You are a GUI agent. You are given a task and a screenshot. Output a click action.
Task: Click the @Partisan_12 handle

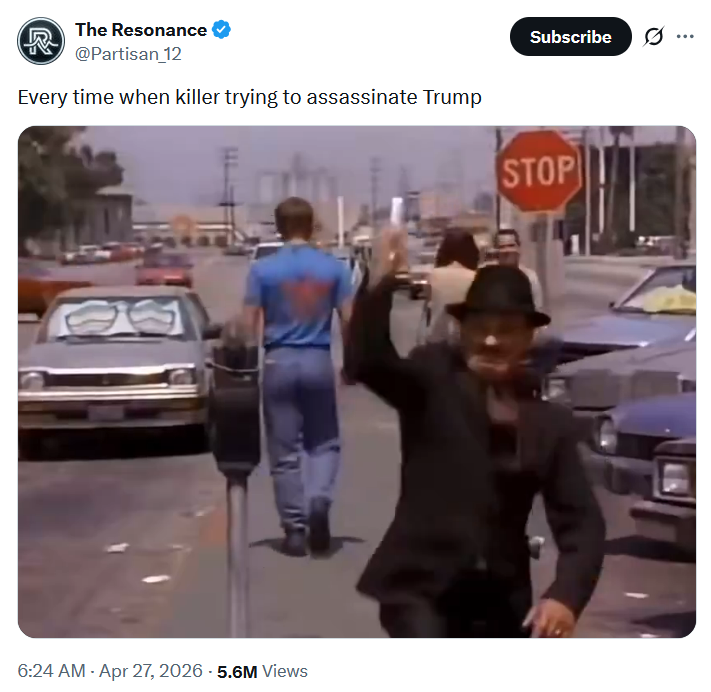click(128, 54)
